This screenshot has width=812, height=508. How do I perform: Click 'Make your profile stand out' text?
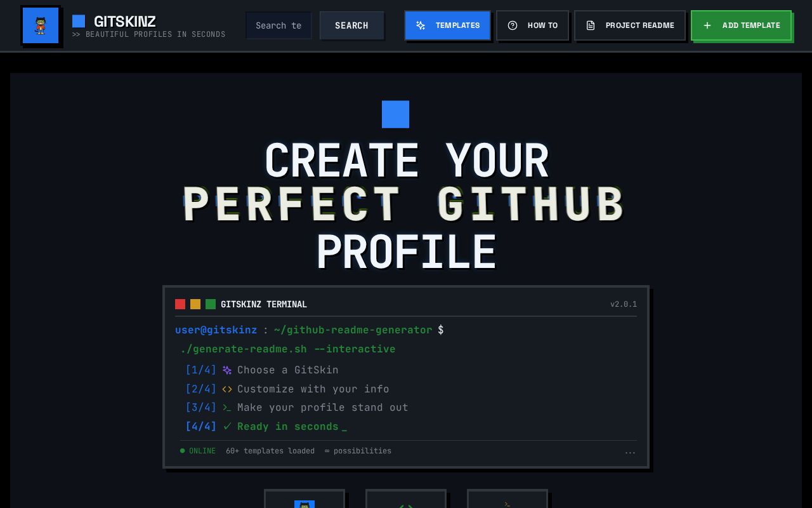[x=323, y=408]
